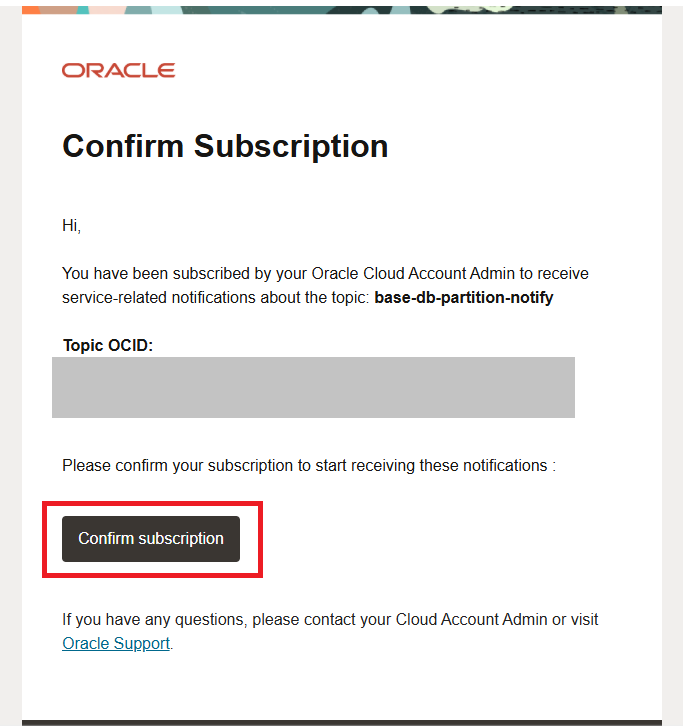Click the red Oracle logo
The height and width of the screenshot is (726, 683).
[118, 70]
